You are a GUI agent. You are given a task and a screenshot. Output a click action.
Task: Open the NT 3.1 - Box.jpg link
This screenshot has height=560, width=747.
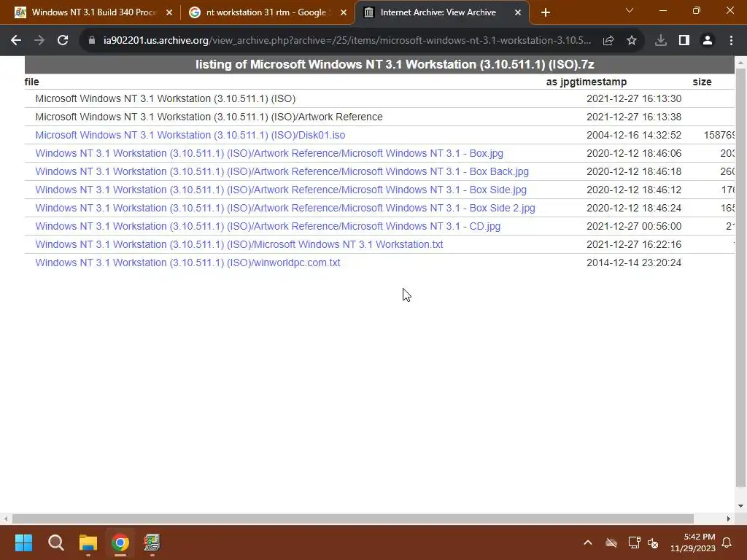coord(269,153)
